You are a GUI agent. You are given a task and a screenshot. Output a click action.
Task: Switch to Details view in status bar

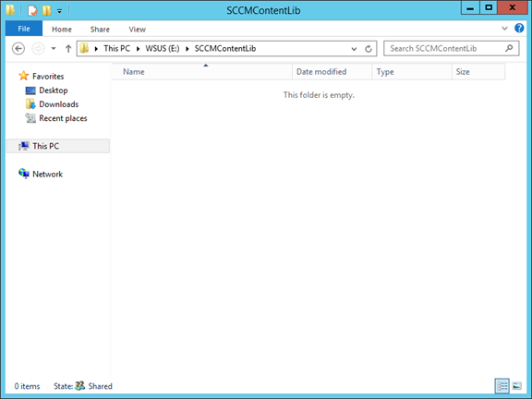[x=502, y=386]
